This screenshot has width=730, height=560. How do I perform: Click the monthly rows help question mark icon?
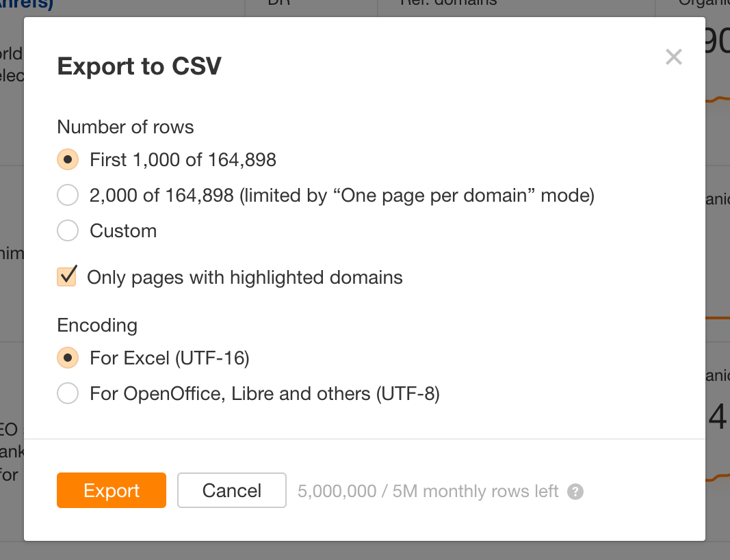click(x=575, y=492)
